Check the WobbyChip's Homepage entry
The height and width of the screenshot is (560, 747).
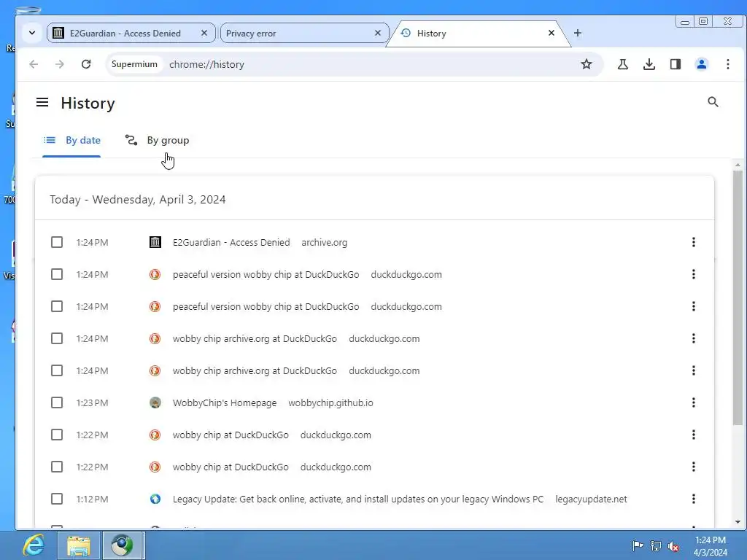coord(57,402)
